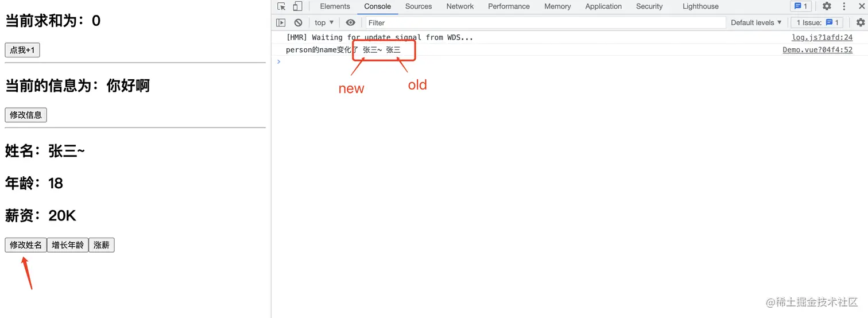
Task: Toggle the device toolbar icon
Action: point(297,6)
